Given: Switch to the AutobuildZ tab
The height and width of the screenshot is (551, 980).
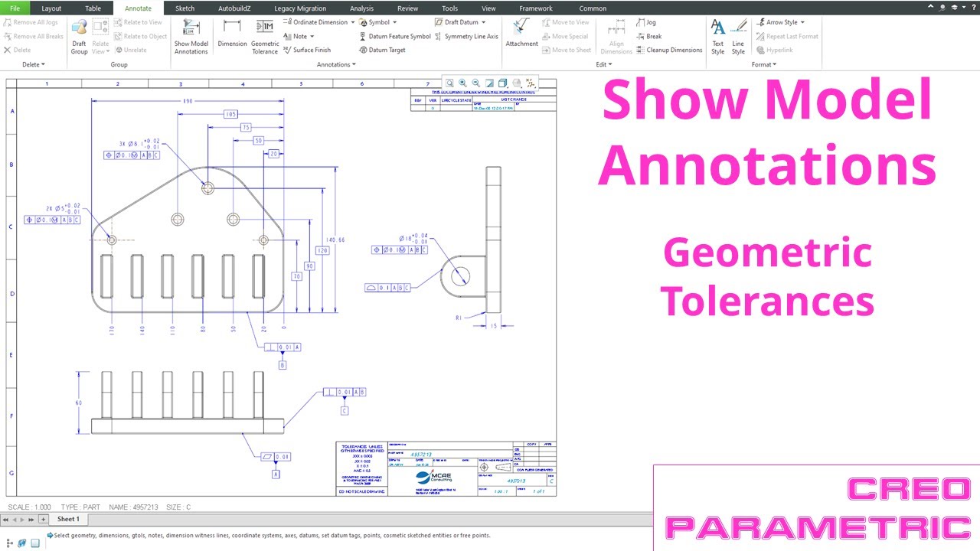Looking at the screenshot, I should (x=233, y=8).
